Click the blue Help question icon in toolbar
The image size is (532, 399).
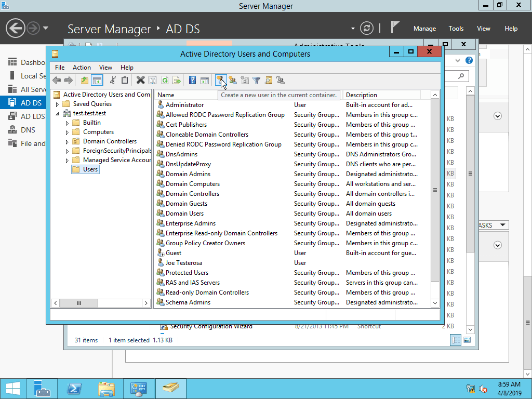192,81
